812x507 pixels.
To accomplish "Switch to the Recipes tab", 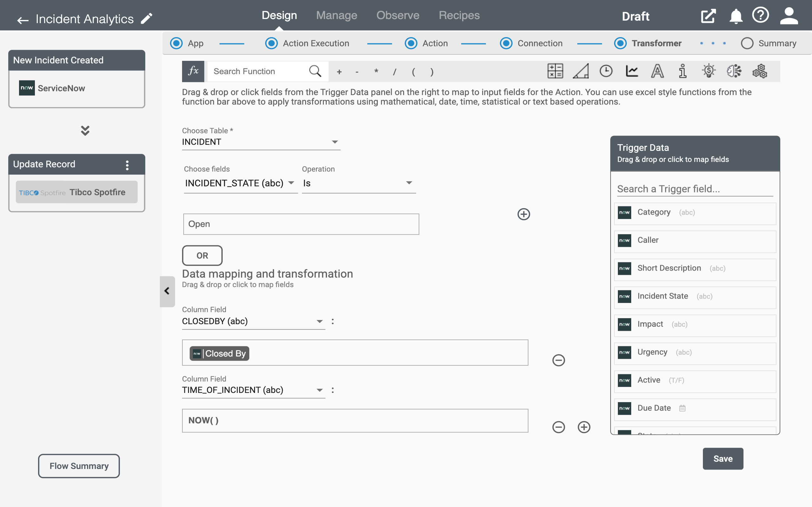I will pyautogui.click(x=459, y=16).
